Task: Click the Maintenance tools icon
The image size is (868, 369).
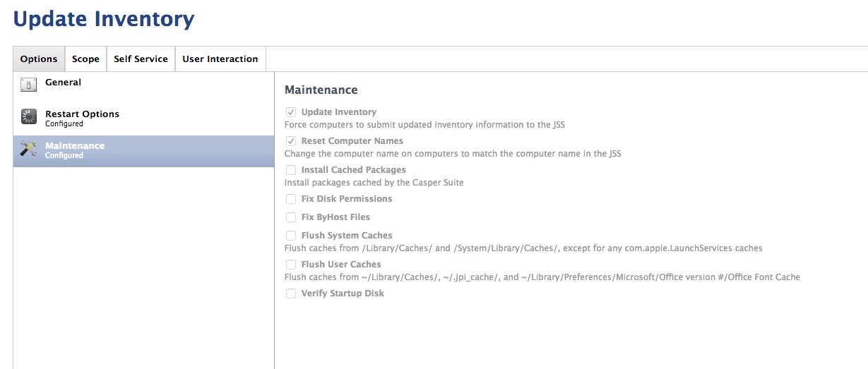Action: pyautogui.click(x=28, y=149)
